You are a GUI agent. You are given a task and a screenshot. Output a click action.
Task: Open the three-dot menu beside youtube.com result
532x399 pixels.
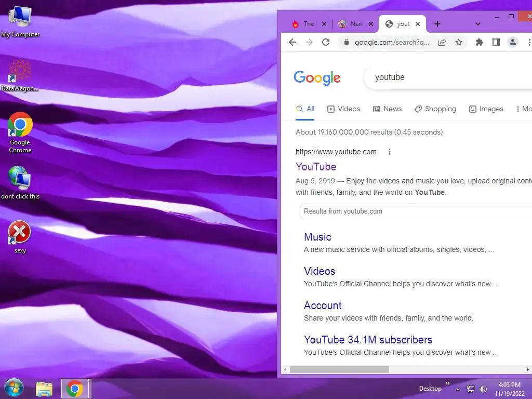390,152
